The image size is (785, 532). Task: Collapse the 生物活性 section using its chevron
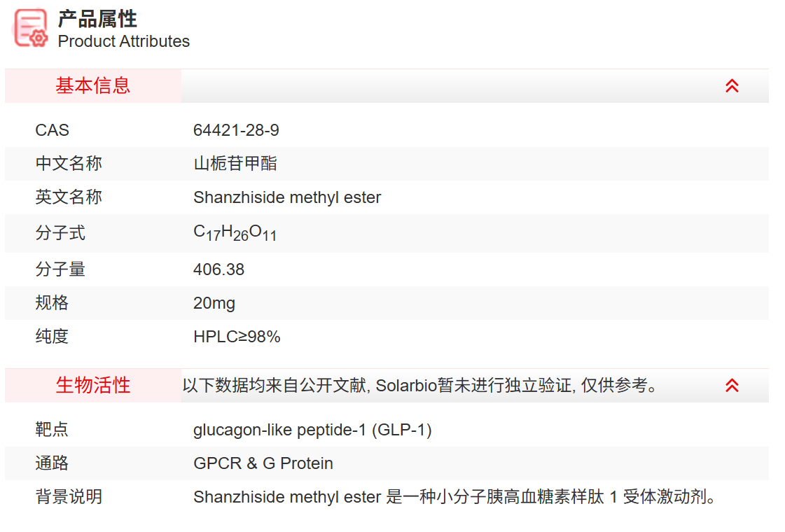point(732,386)
